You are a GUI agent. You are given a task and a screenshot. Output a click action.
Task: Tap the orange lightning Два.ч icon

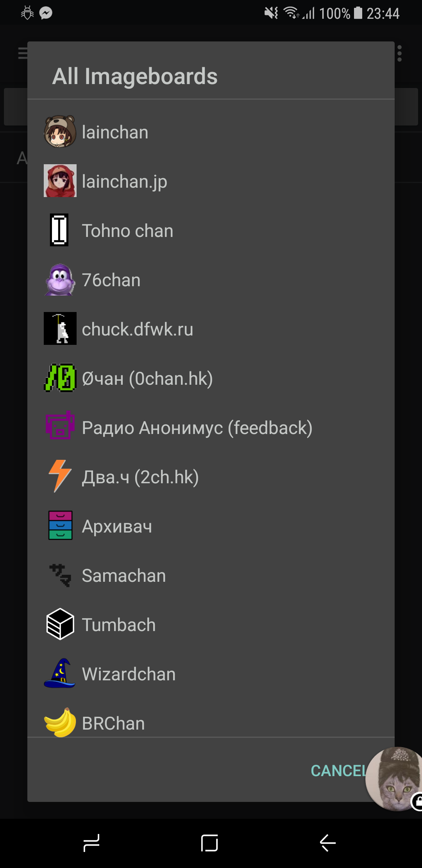tap(60, 476)
